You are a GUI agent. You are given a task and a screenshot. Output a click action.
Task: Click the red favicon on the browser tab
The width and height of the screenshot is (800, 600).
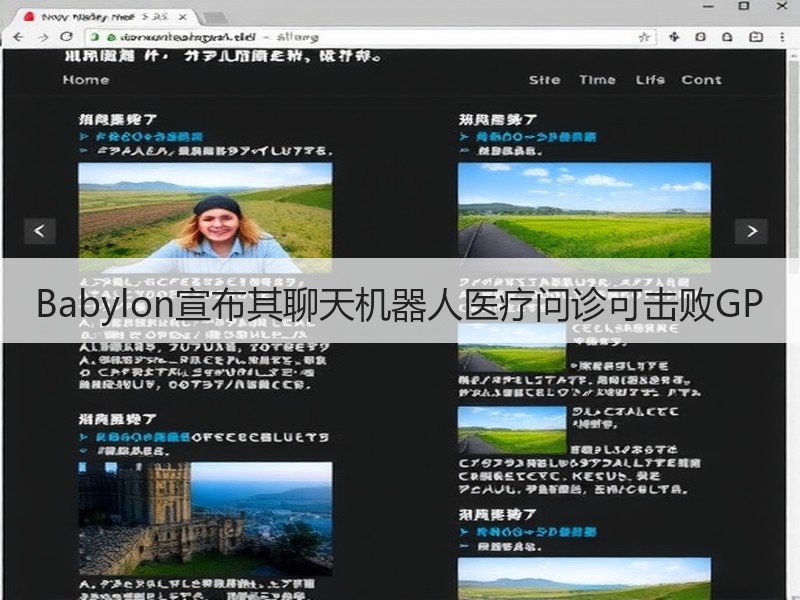coord(29,16)
